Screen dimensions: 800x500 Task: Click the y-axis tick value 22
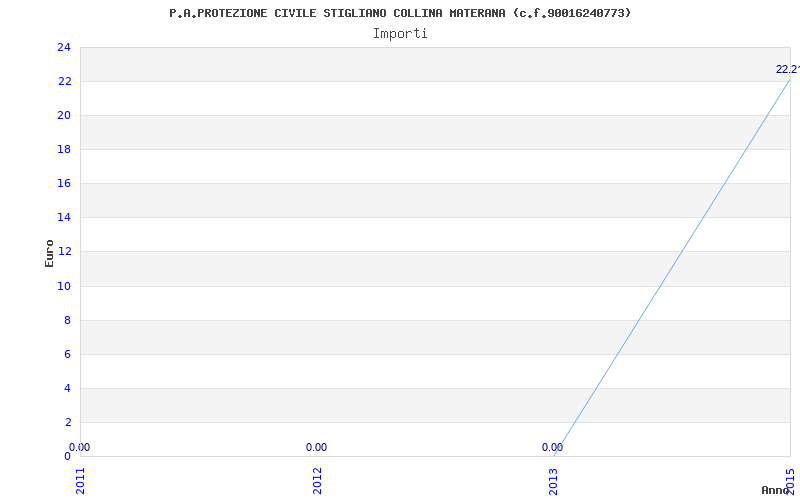tap(64, 82)
